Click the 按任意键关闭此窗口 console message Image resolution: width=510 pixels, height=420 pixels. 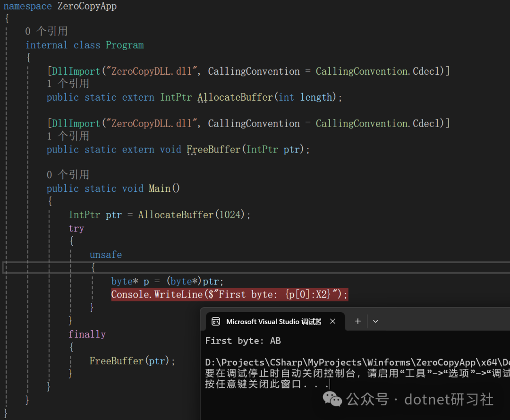[267, 384]
